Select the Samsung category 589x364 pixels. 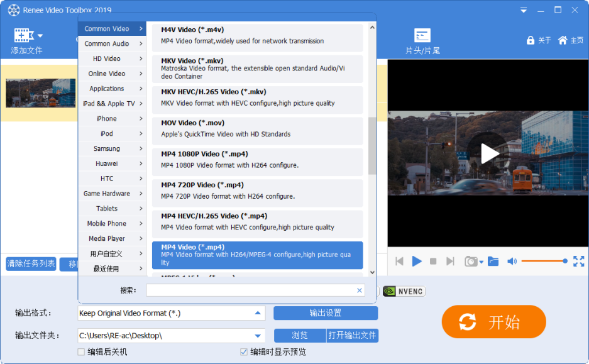tap(113, 148)
